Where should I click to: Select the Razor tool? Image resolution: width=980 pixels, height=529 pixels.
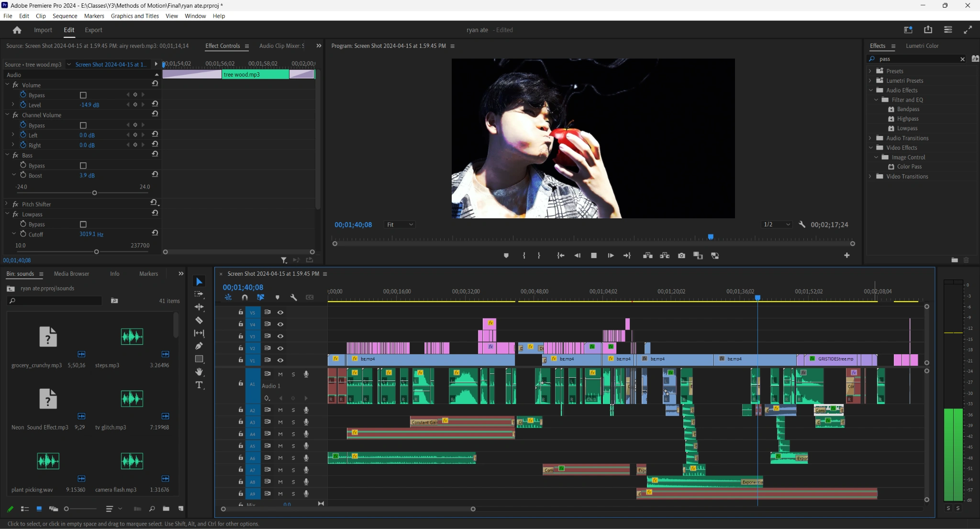[x=199, y=320]
